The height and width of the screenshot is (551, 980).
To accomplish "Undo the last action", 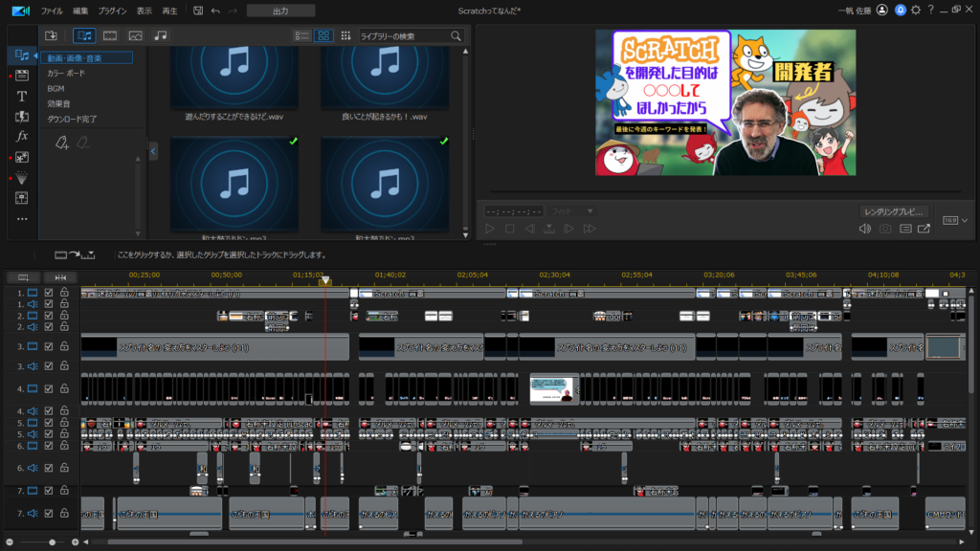I will [215, 11].
